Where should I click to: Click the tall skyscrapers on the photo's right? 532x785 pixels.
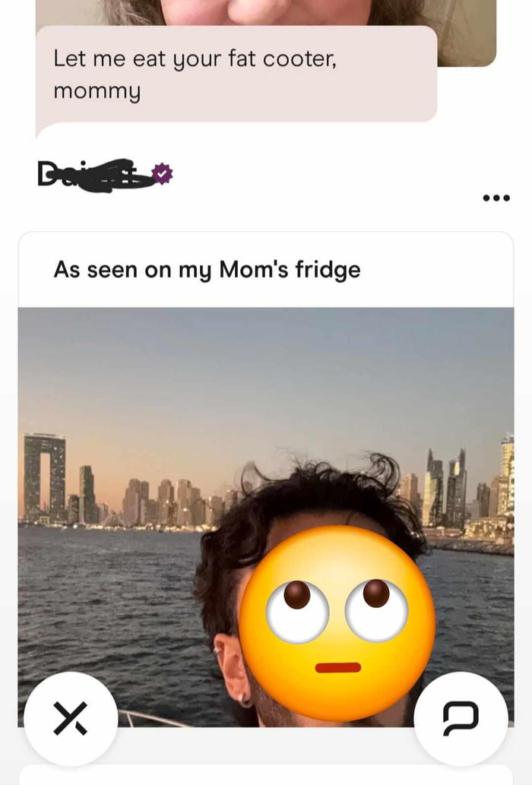pos(445,488)
